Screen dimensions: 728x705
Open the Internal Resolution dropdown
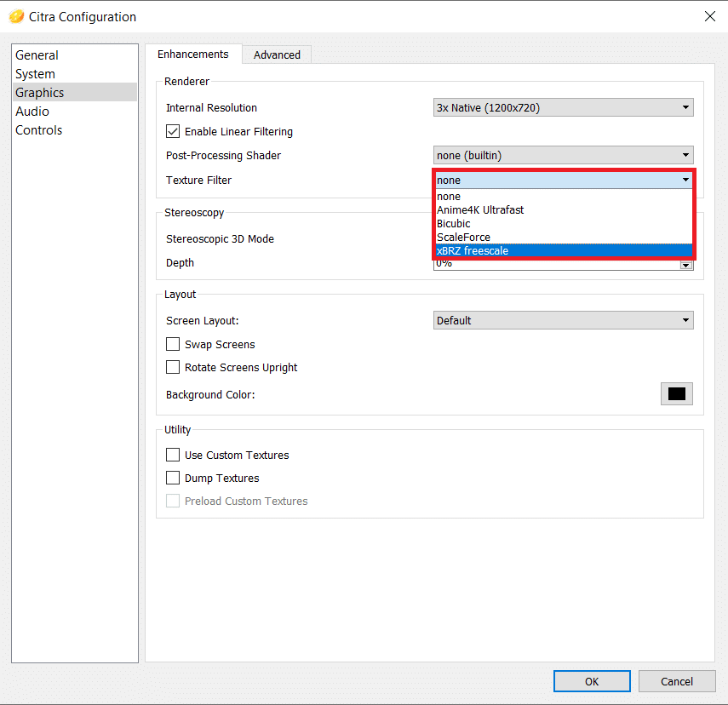563,108
